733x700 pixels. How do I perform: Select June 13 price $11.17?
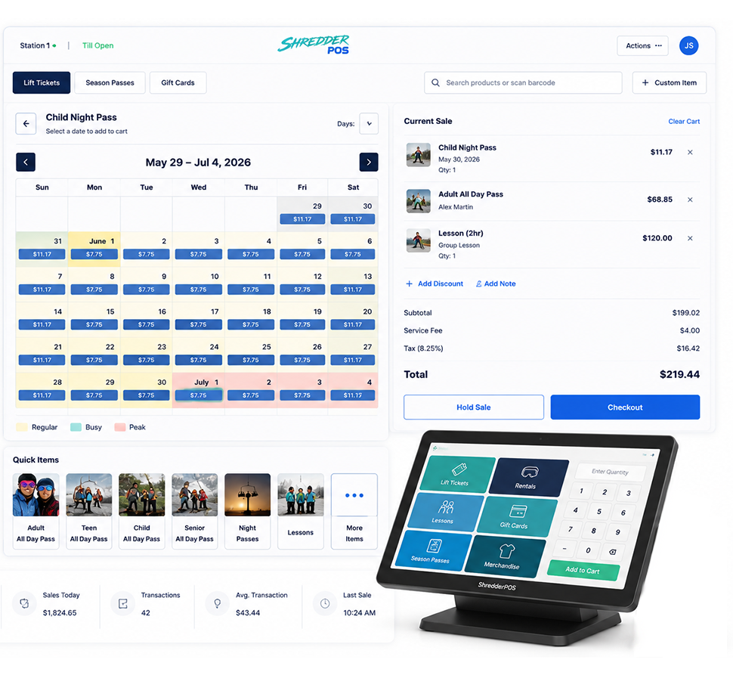coord(352,290)
